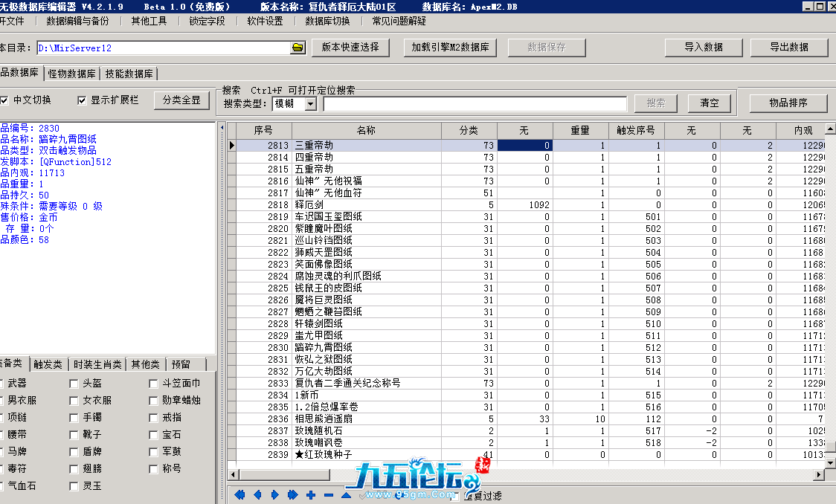Click 触发序号 column header
836x504 pixels.
click(x=635, y=131)
